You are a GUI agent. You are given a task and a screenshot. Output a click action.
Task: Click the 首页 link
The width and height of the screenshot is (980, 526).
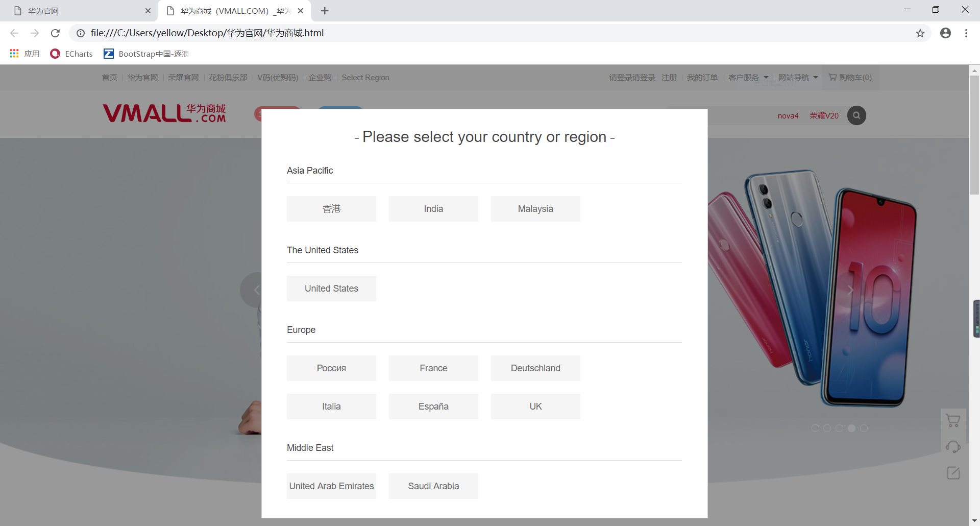tap(109, 78)
